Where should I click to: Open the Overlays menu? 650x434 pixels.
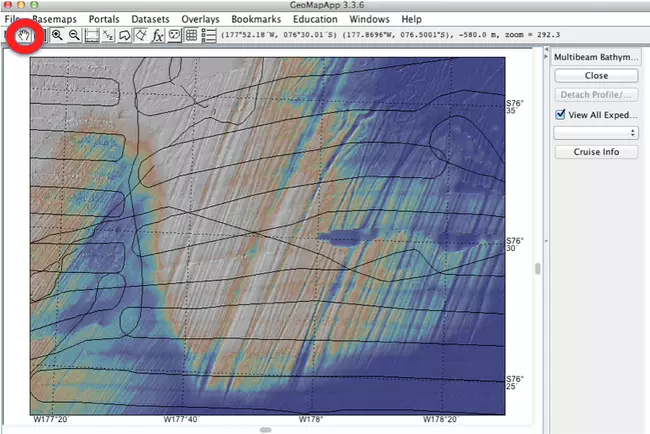(199, 19)
